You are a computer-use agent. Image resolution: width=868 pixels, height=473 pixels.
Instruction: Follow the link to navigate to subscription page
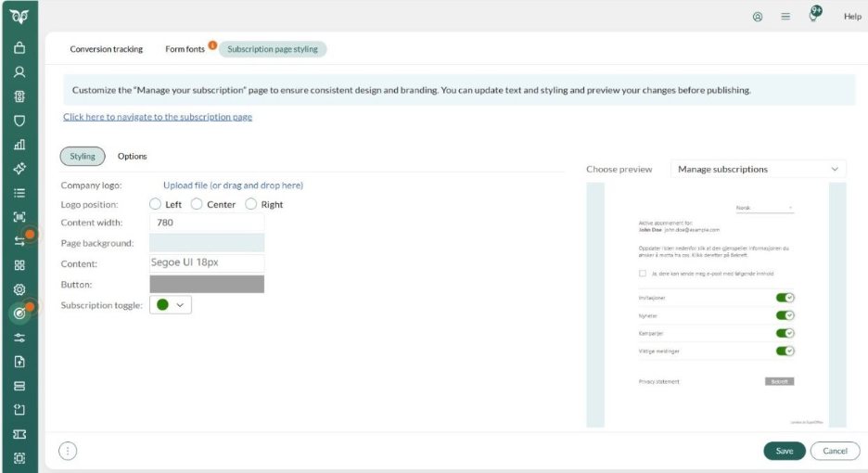pos(158,117)
